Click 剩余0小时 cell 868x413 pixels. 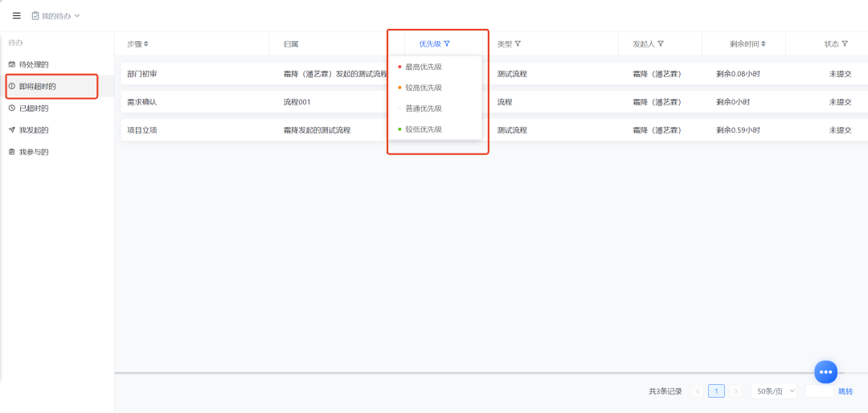pyautogui.click(x=733, y=102)
